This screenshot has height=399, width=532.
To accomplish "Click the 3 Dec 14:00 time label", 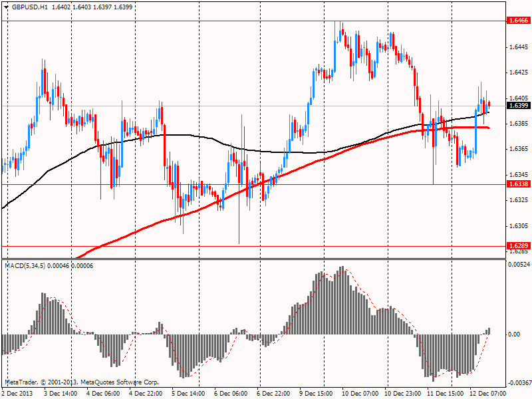I will (61, 394).
